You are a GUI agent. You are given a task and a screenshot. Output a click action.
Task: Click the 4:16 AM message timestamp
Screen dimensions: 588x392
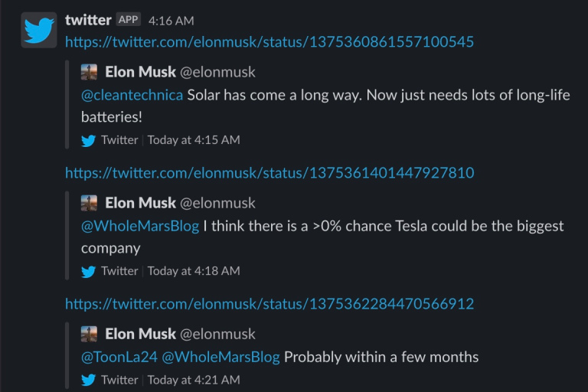pos(171,21)
